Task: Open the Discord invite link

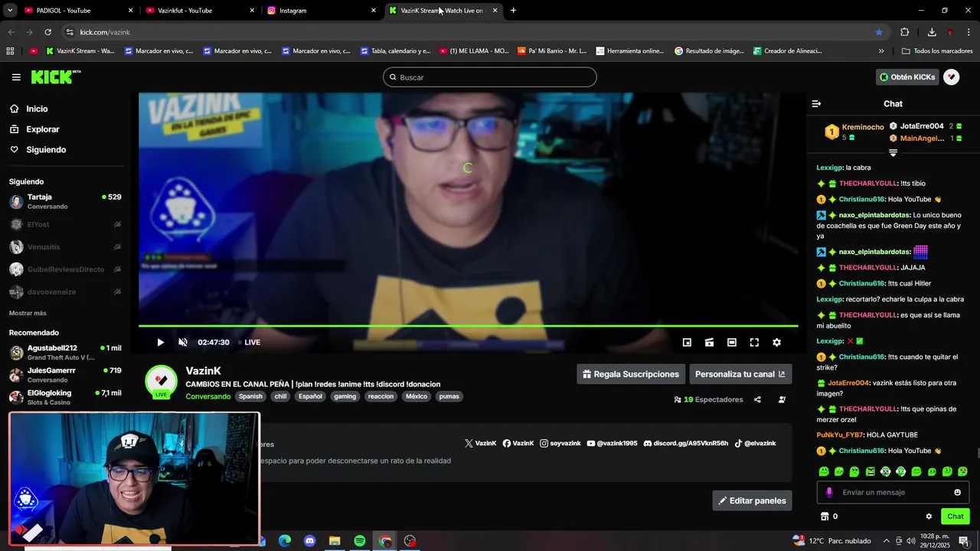Action: point(686,443)
